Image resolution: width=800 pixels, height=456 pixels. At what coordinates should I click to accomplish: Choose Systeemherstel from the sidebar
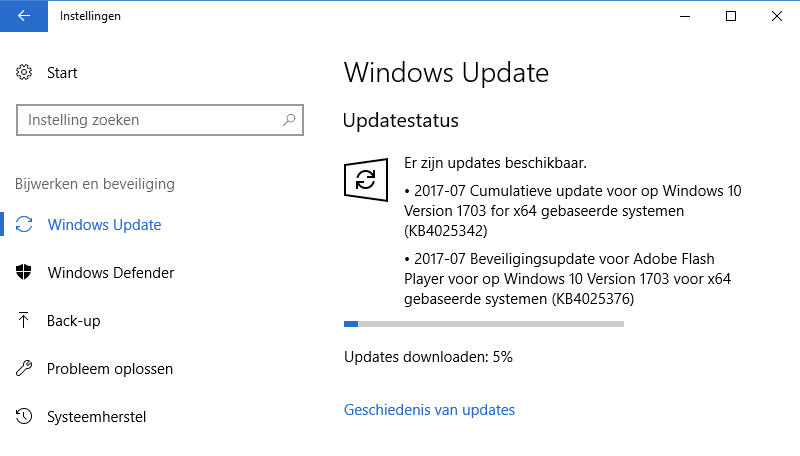pos(96,417)
